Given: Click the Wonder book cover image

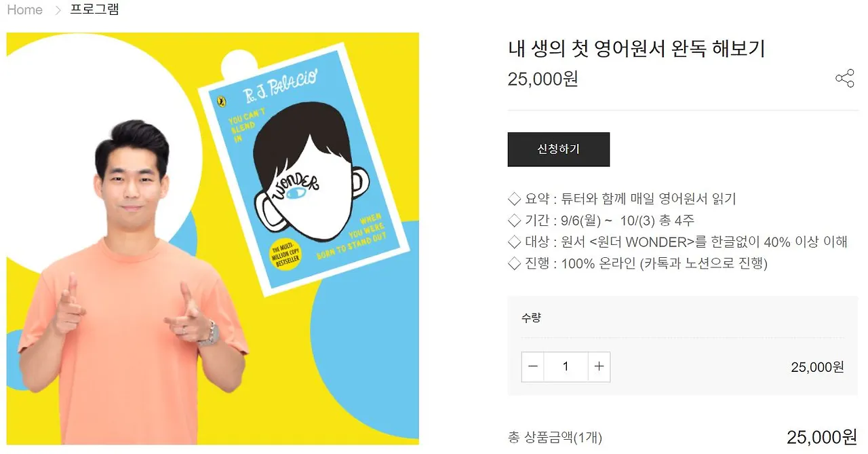Looking at the screenshot, I should point(305,170).
